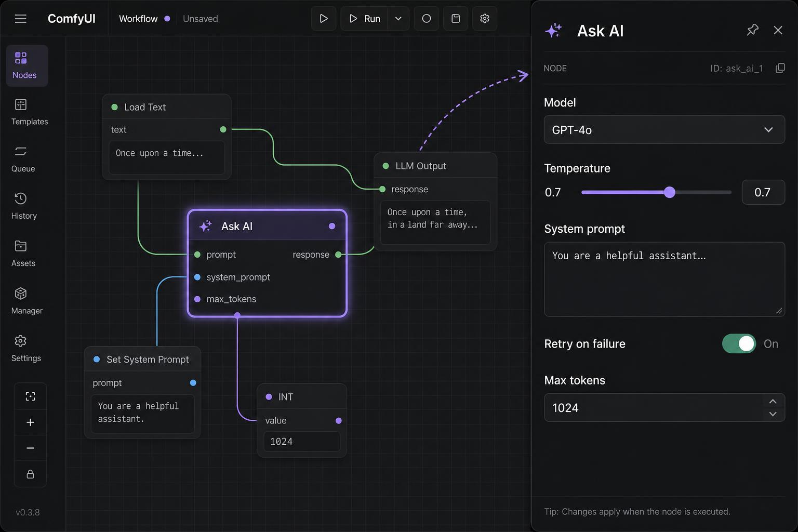Click the System prompt text area
This screenshot has height=532, width=798.
[x=664, y=279]
